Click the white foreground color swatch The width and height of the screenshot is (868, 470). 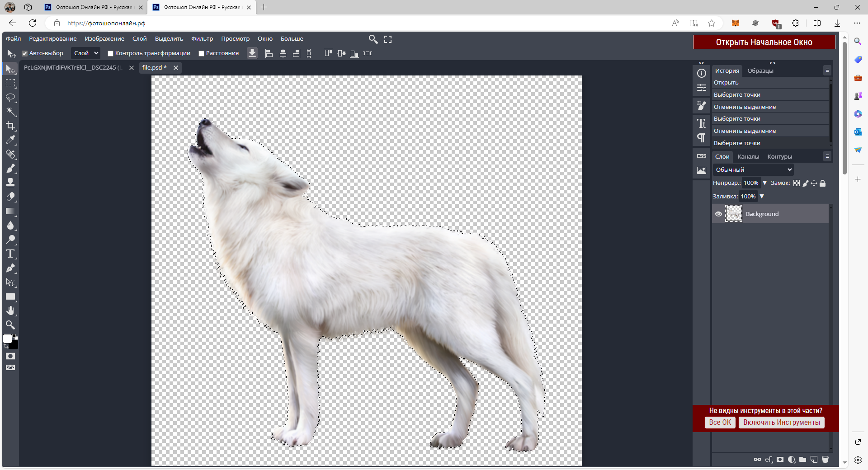pyautogui.click(x=8, y=339)
